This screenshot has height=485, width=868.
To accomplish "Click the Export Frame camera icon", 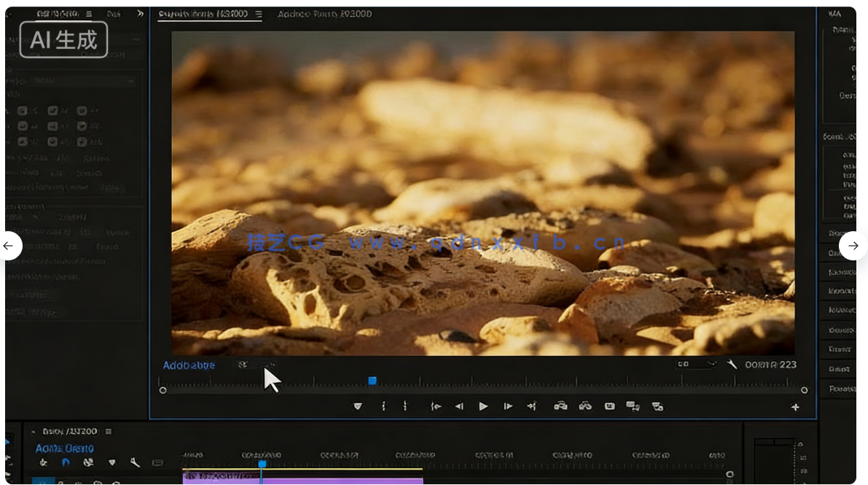I will pyautogui.click(x=609, y=406).
